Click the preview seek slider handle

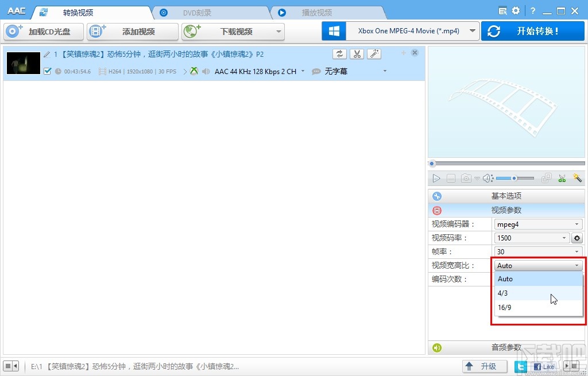coord(432,164)
